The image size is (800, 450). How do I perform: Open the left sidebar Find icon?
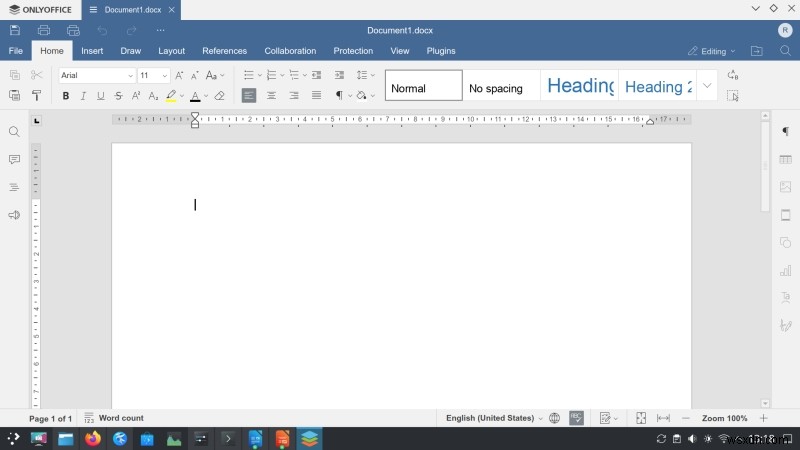[14, 132]
